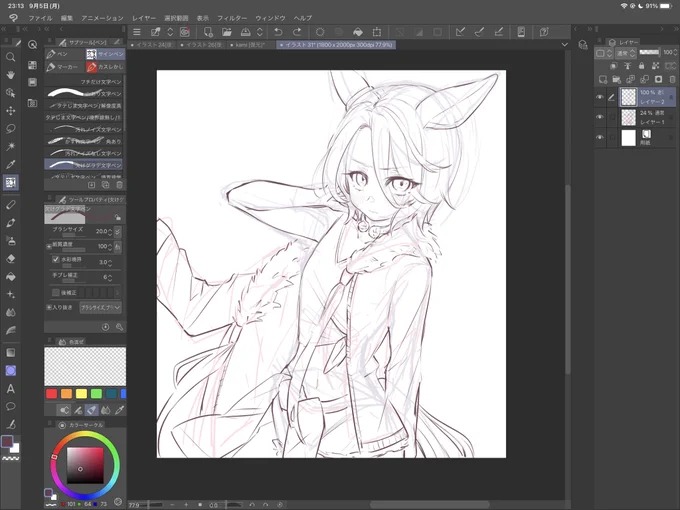This screenshot has width=680, height=510.
Task: Select the hand move tool
Action: [x=11, y=75]
